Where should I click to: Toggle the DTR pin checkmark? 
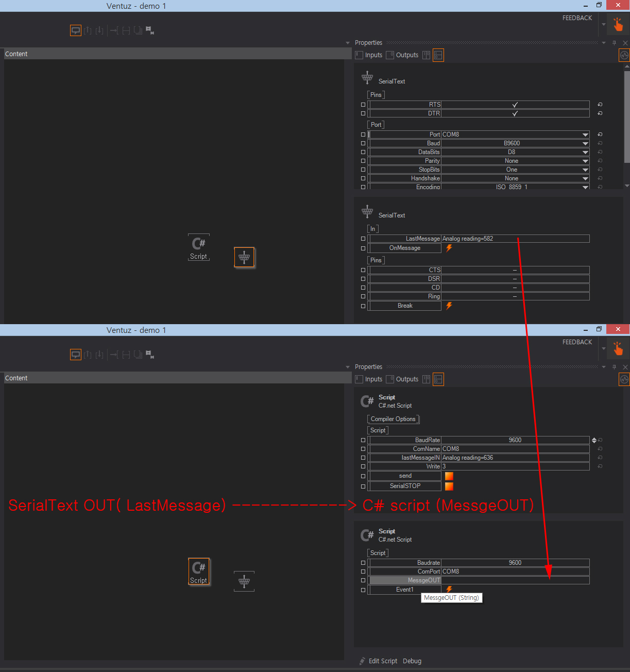[515, 113]
